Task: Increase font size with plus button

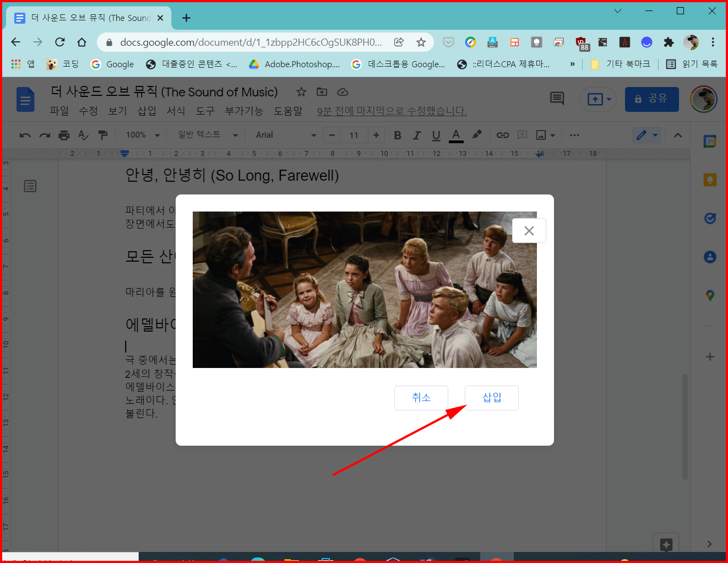Action: [376, 135]
